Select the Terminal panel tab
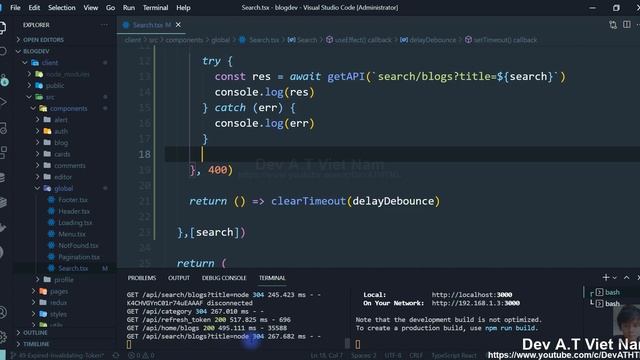 (272, 278)
